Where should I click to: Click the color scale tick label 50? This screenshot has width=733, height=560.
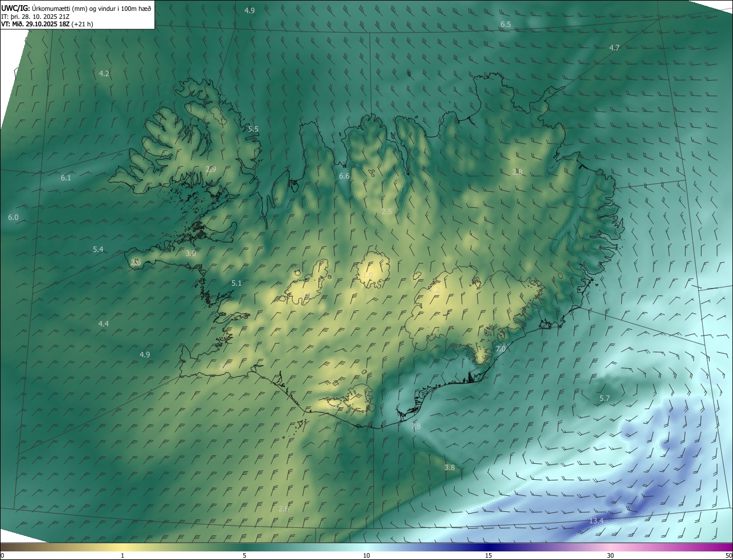tap(728, 555)
